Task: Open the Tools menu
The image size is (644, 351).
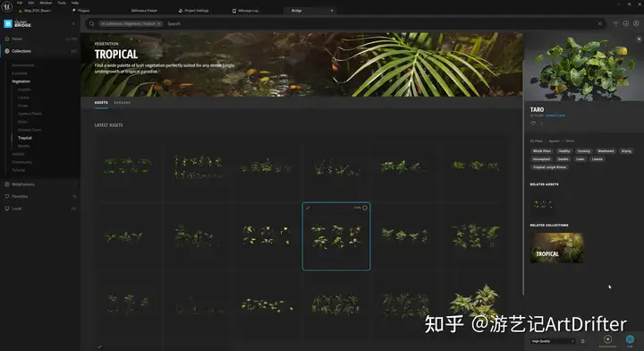Action: [x=62, y=3]
